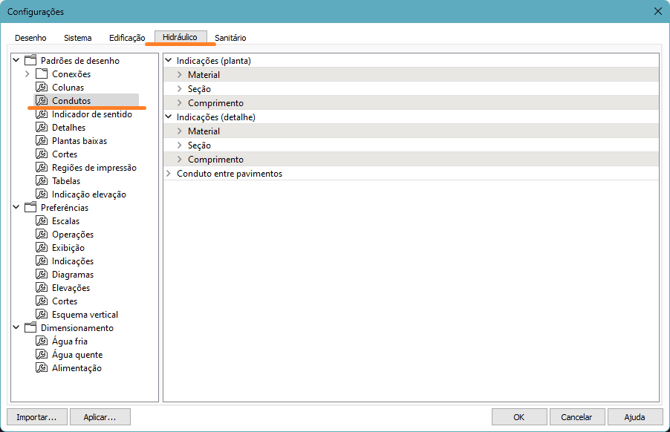Screen dimensions: 670x432
Task: Click the Tabelas settings icon
Action: point(42,181)
